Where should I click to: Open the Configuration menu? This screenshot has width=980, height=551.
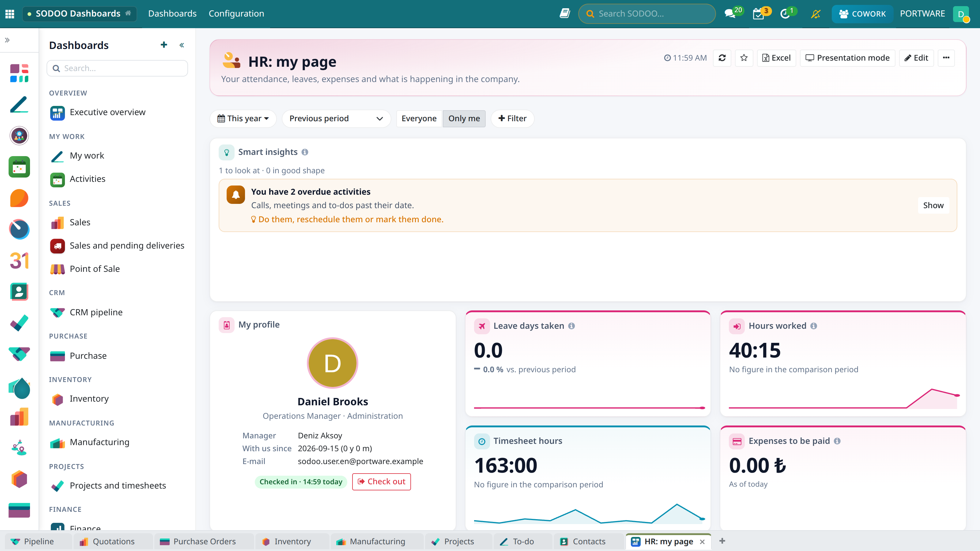click(236, 14)
